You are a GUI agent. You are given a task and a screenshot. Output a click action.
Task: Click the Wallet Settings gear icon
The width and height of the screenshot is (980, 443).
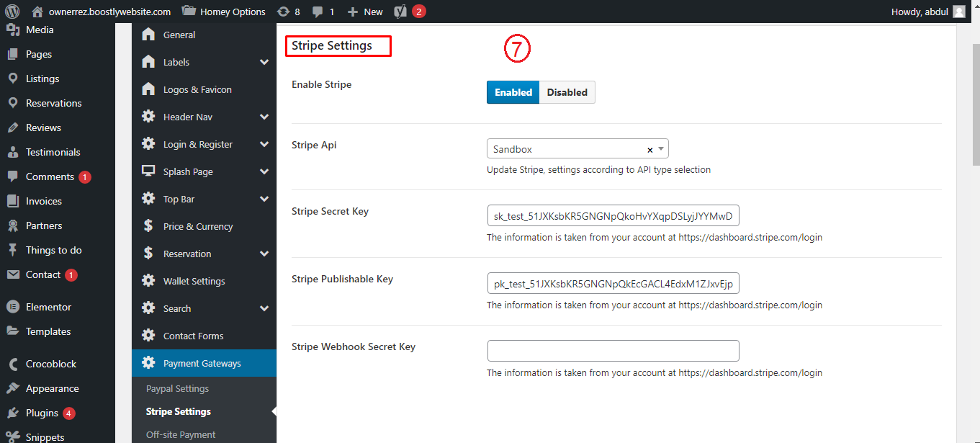(x=148, y=281)
